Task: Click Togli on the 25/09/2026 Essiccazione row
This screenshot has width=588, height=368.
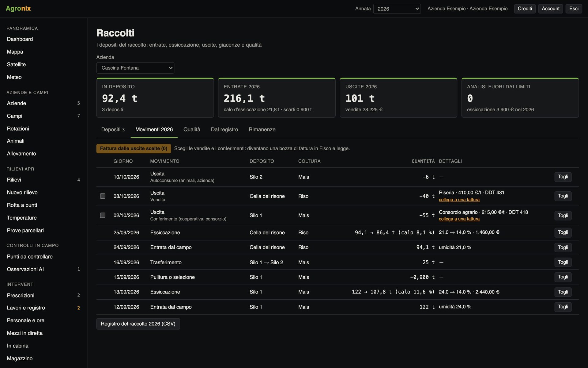Action: click(x=563, y=232)
